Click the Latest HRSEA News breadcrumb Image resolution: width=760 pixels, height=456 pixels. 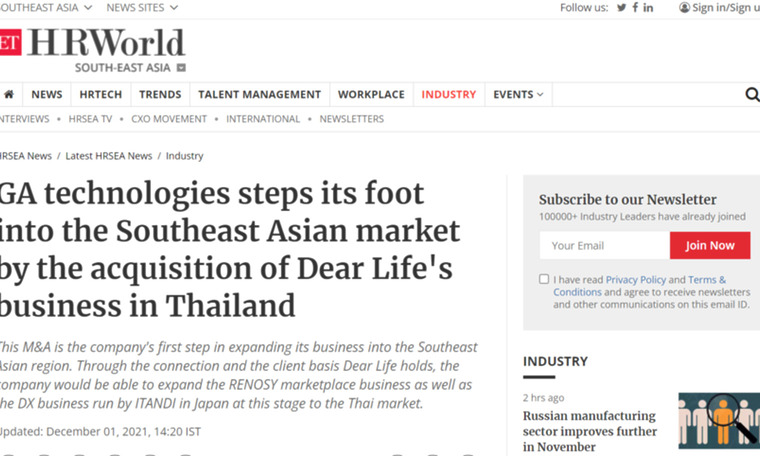point(108,156)
